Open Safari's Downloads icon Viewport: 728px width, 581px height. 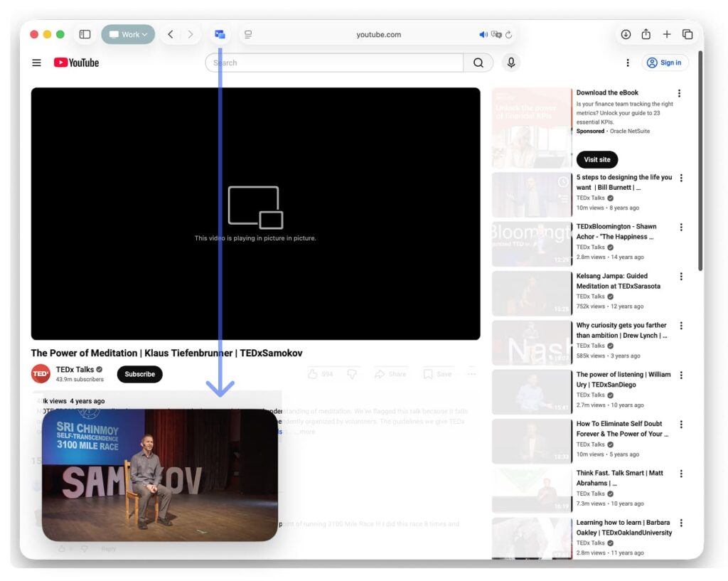tap(626, 33)
